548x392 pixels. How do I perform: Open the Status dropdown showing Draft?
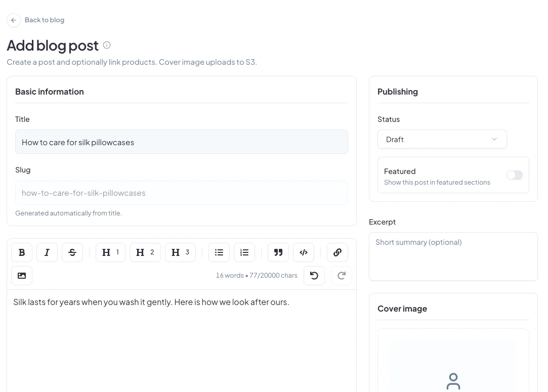[442, 140]
